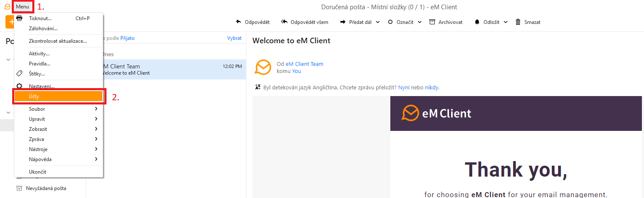Screen dimensions: 644x198
Task: Expand the Nástroje submenu
Action: [x=59, y=149]
